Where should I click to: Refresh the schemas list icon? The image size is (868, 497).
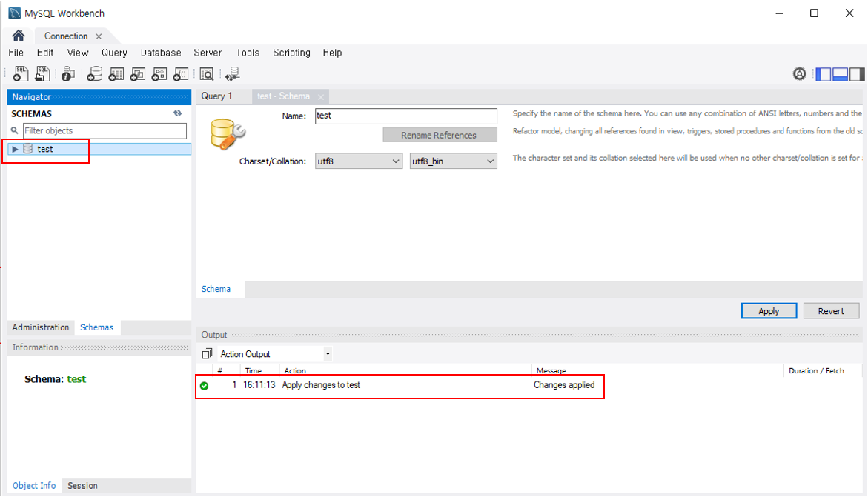point(178,113)
